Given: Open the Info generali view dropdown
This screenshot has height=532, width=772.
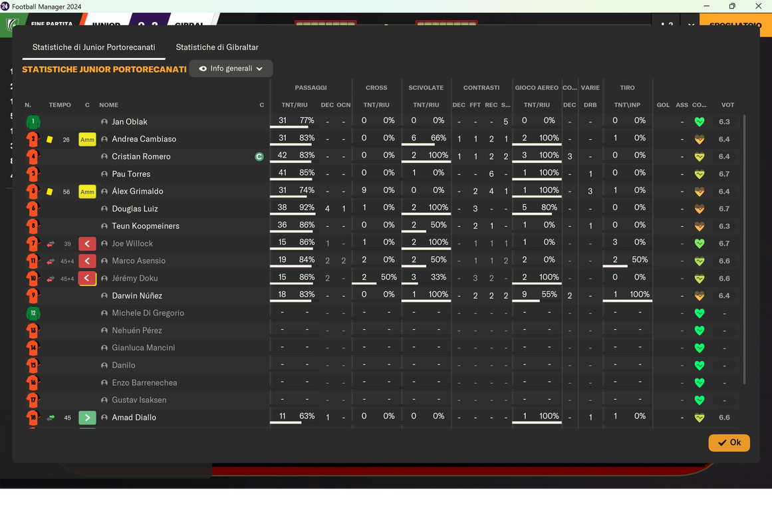Looking at the screenshot, I should point(231,68).
